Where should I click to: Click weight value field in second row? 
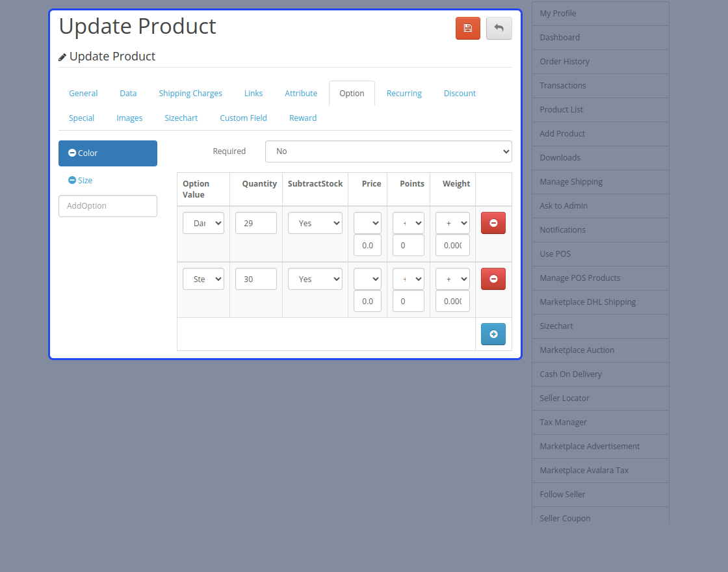click(x=452, y=301)
